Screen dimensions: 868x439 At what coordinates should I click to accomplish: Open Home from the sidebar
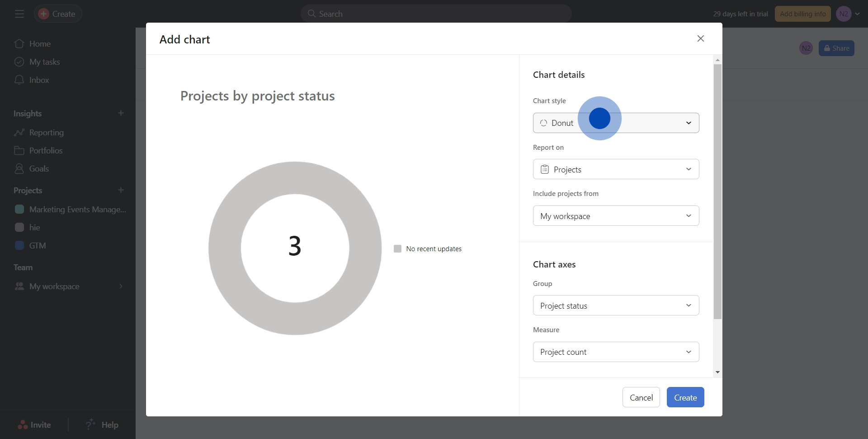[40, 44]
